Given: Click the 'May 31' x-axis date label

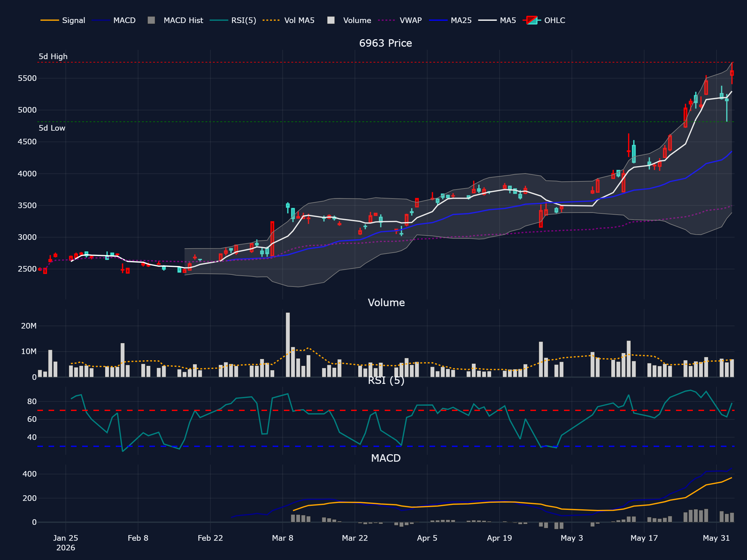Looking at the screenshot, I should [x=716, y=538].
